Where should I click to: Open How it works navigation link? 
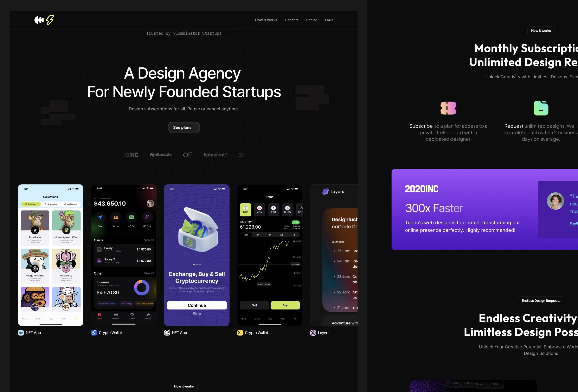[266, 20]
